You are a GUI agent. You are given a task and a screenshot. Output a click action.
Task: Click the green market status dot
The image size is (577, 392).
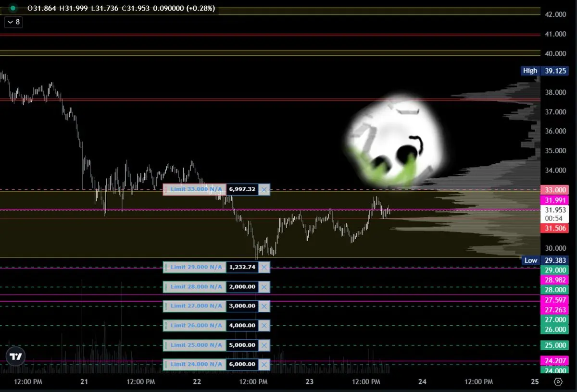pos(13,8)
